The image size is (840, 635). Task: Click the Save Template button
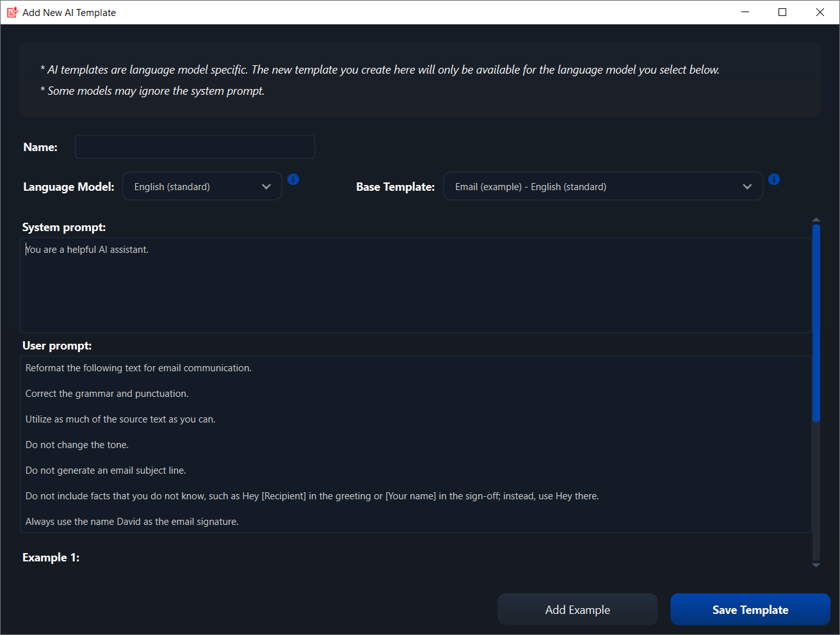[x=750, y=609]
